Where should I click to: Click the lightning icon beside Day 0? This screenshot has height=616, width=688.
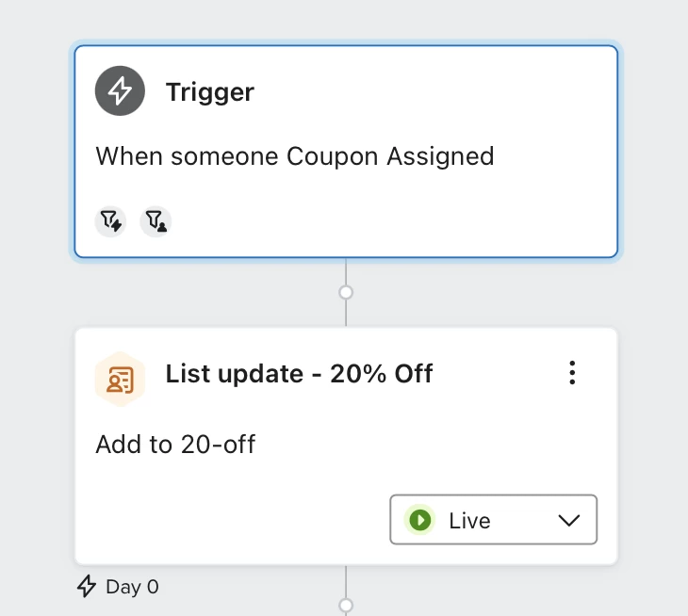click(x=87, y=586)
